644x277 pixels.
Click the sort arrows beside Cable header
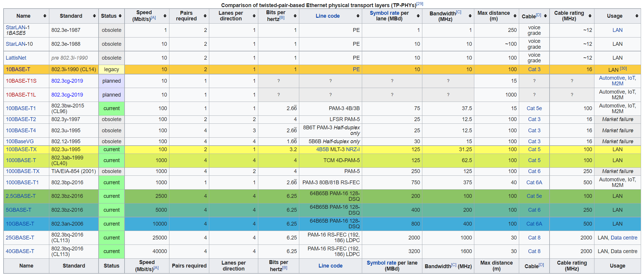(x=545, y=16)
